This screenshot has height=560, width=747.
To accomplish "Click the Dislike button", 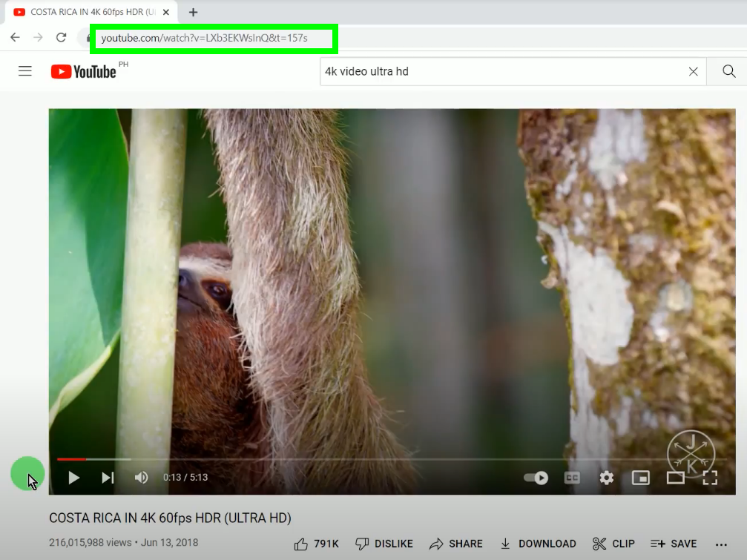I will point(384,543).
